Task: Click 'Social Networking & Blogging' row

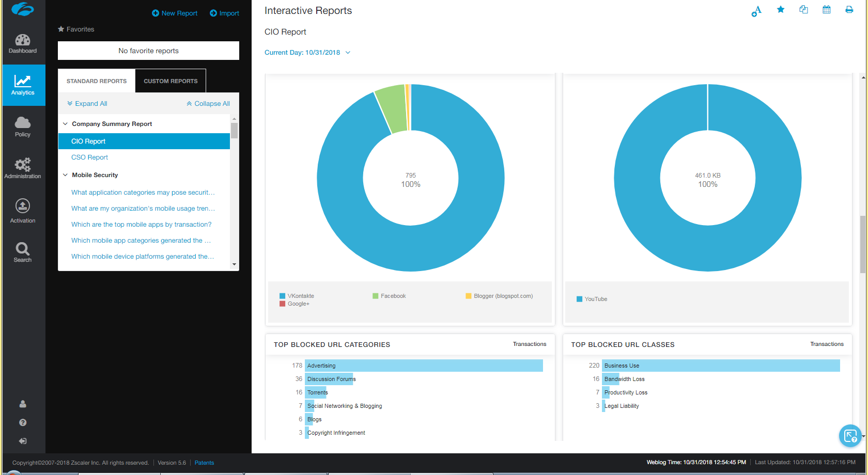Action: tap(345, 406)
